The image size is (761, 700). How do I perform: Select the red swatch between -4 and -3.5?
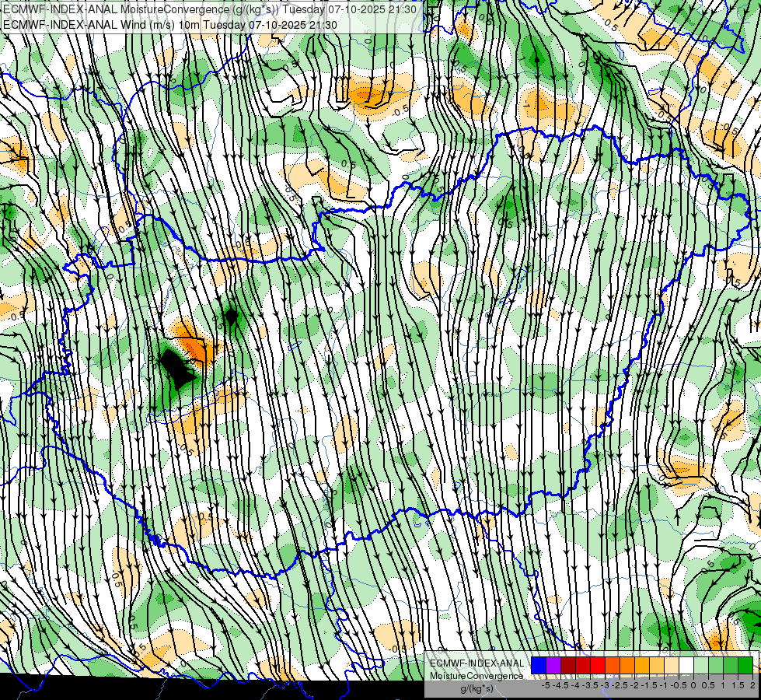[583, 665]
